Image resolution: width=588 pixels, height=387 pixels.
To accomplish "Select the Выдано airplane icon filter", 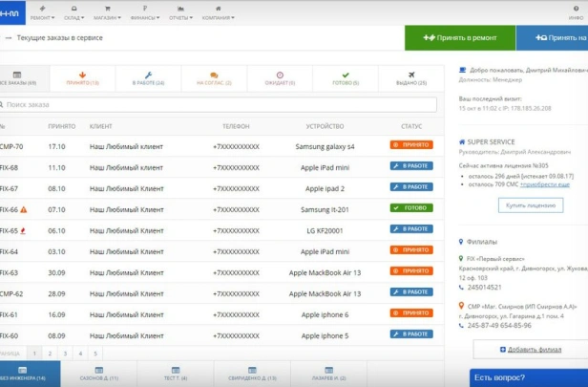I will coord(410,78).
